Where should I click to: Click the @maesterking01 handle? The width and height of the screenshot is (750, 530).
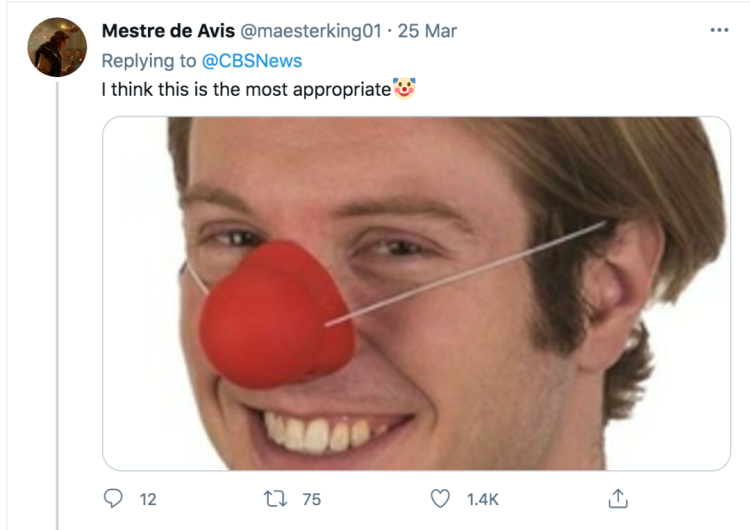312,31
